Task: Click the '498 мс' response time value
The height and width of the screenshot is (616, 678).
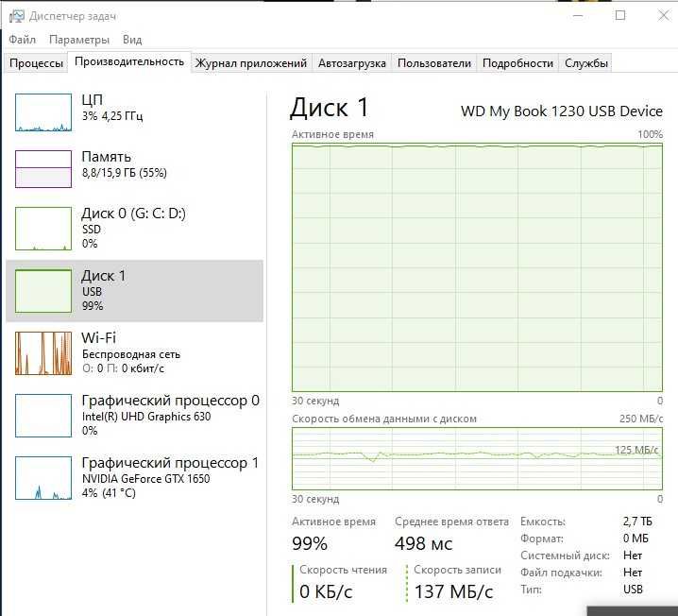Action: pos(423,544)
